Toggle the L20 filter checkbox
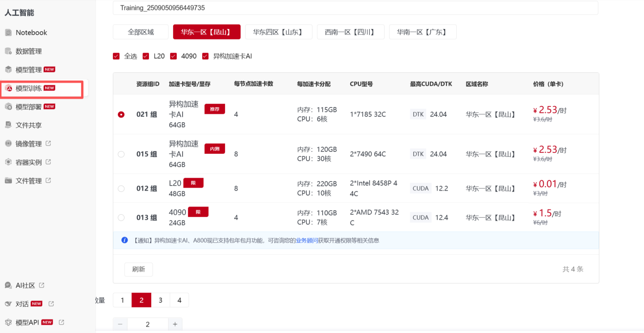 click(x=146, y=56)
